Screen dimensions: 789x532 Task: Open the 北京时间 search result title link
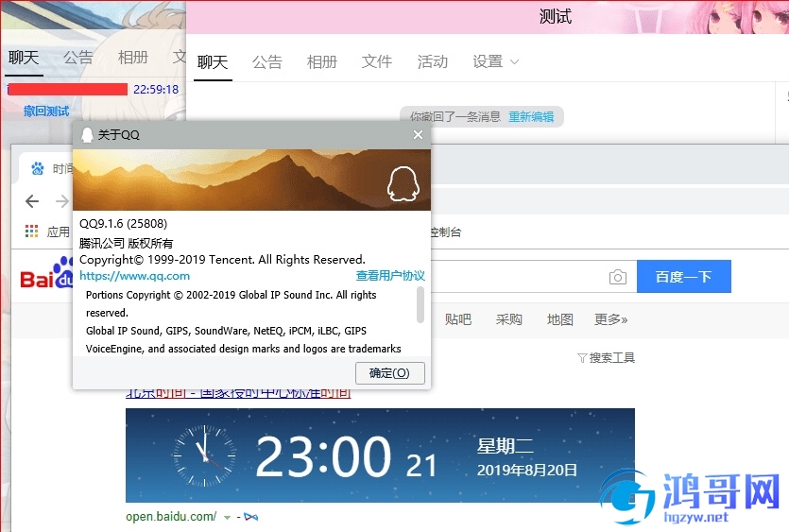click(238, 393)
